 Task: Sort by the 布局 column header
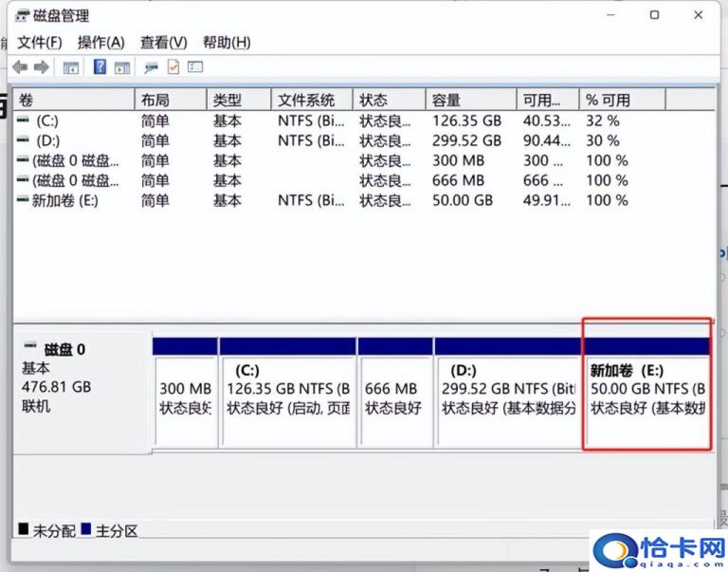(x=171, y=100)
